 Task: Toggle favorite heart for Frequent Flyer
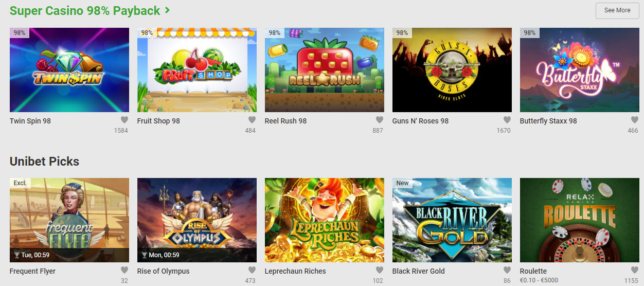point(124,270)
